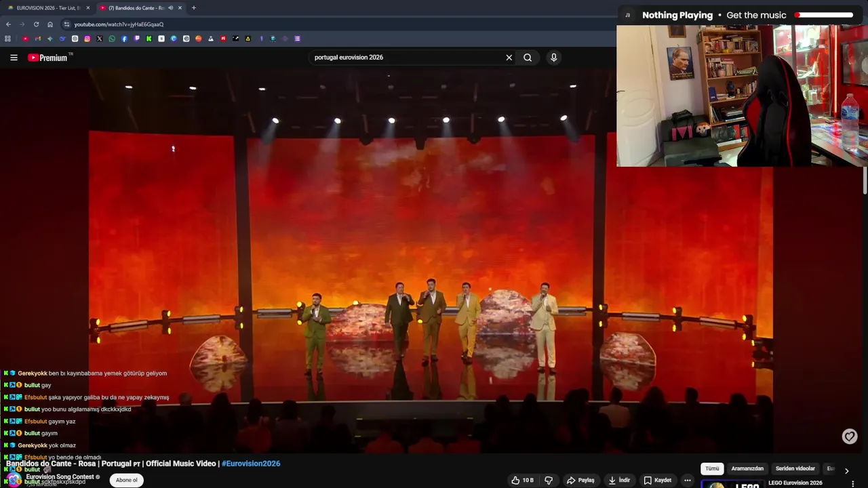
Task: Select the Aramanızdan filter chip
Action: coord(747,468)
